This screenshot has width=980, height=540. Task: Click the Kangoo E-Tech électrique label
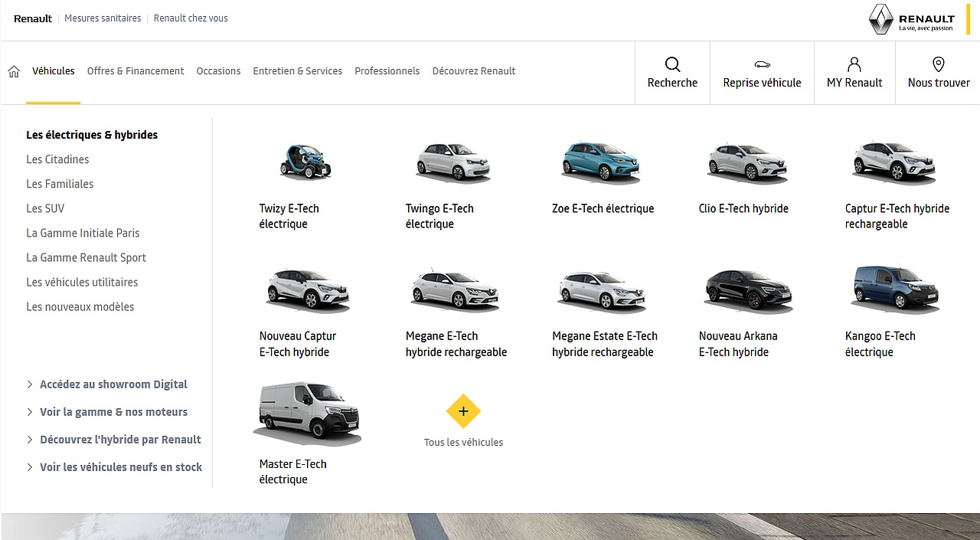click(880, 344)
